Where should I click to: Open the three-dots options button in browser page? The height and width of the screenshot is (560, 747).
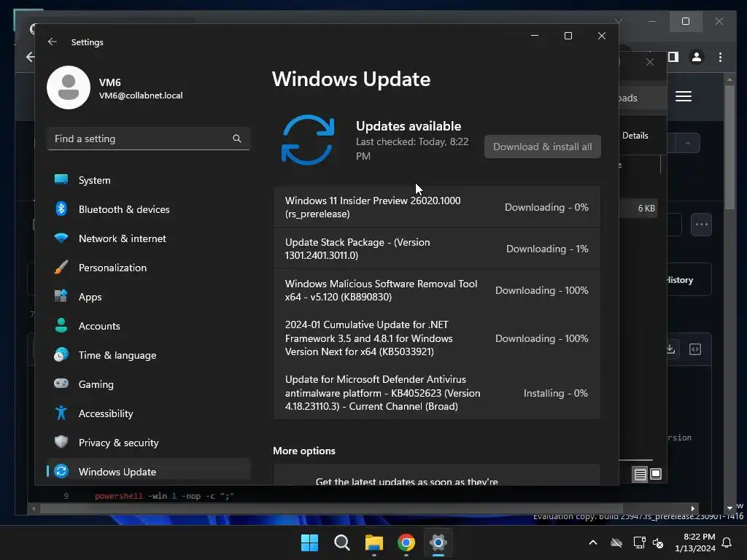[701, 225]
